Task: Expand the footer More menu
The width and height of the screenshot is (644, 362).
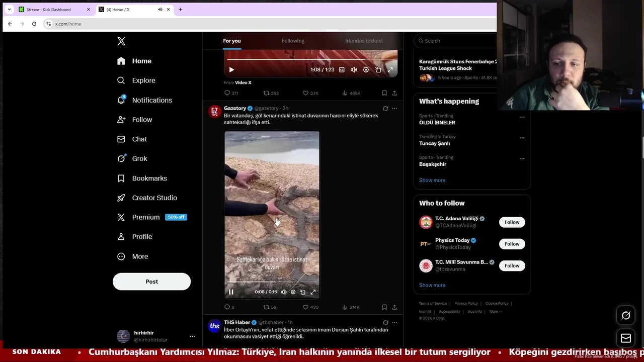Action: (496, 312)
